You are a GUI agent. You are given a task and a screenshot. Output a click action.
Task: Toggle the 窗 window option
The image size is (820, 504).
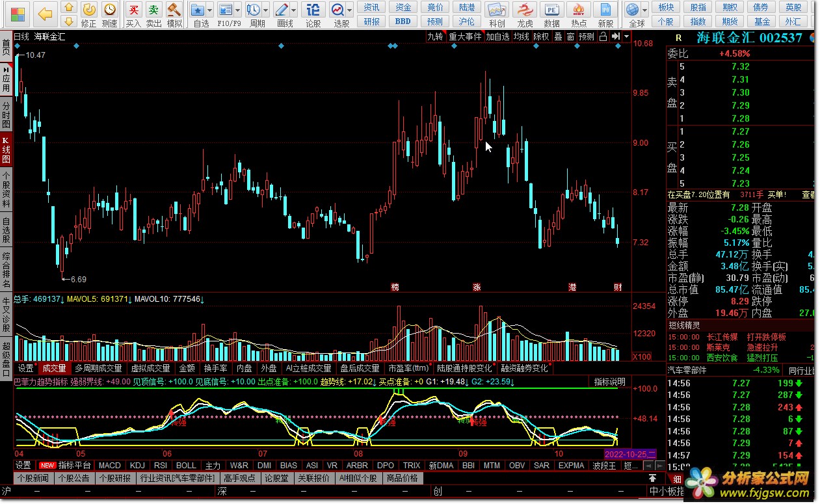point(570,36)
